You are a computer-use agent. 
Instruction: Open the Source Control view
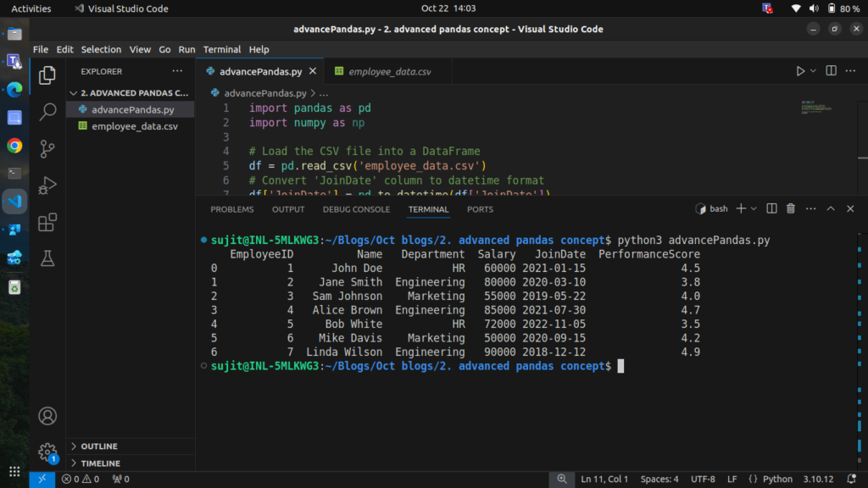click(x=48, y=148)
